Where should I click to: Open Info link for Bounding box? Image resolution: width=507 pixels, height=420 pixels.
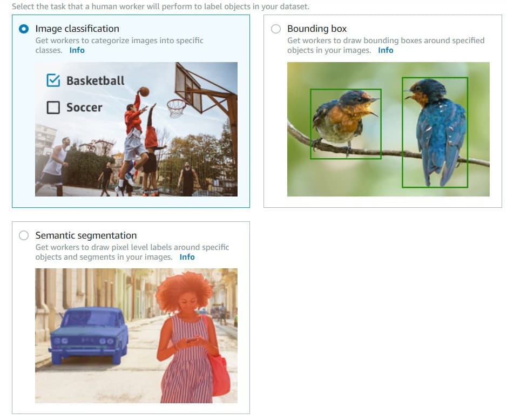click(386, 50)
